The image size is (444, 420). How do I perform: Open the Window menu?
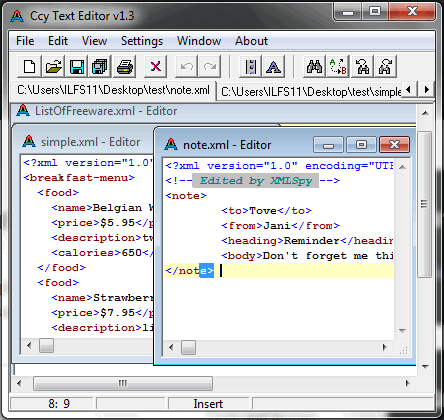[199, 41]
